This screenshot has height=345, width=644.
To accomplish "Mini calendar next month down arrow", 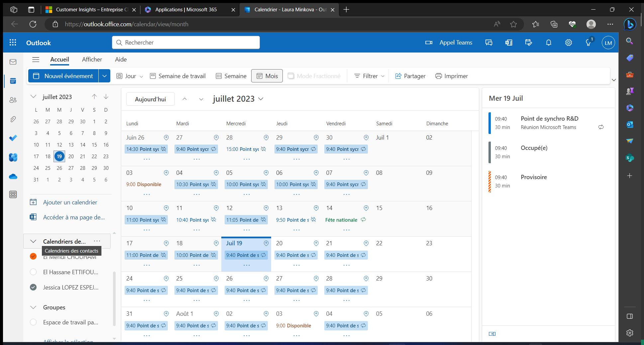I will click(106, 97).
